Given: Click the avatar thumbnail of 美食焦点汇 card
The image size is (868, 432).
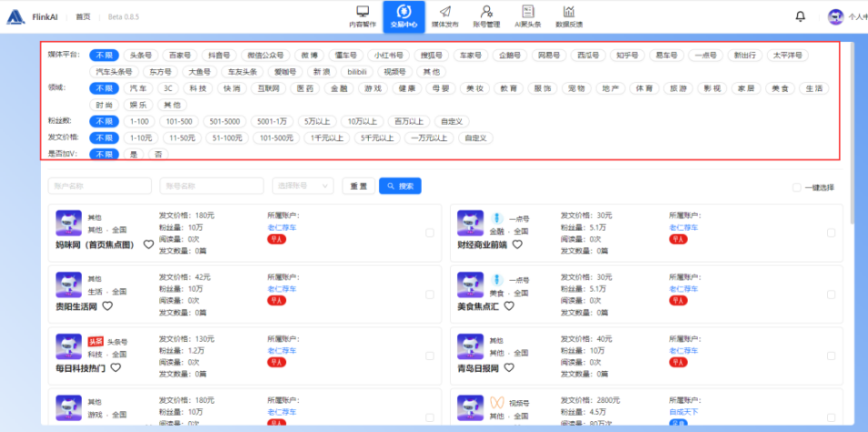Looking at the screenshot, I should click(470, 284).
